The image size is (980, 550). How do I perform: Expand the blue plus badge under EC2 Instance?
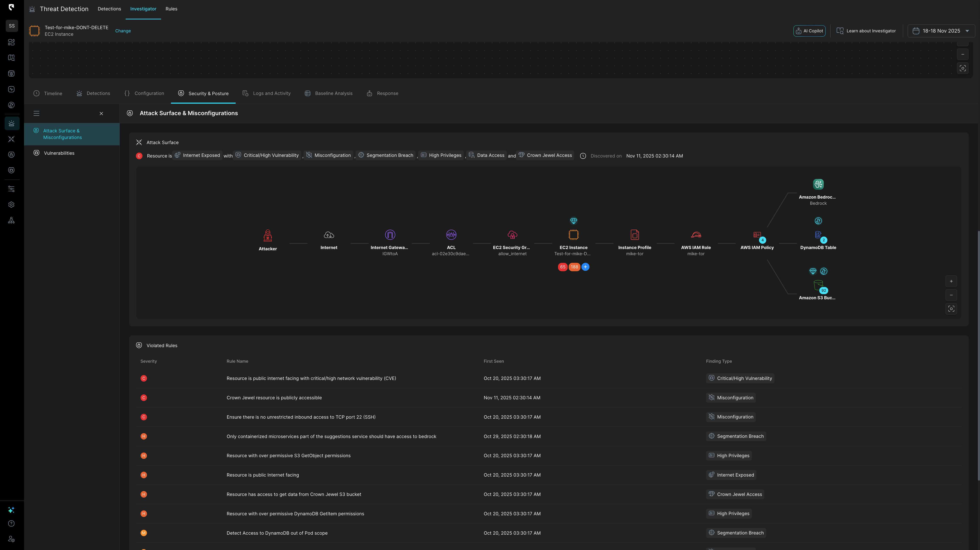point(585,267)
